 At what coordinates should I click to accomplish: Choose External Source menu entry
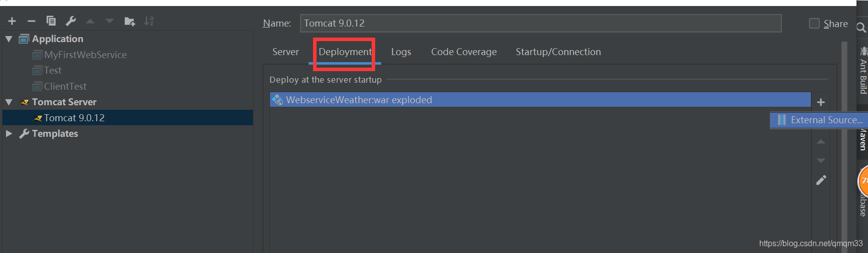(x=819, y=120)
